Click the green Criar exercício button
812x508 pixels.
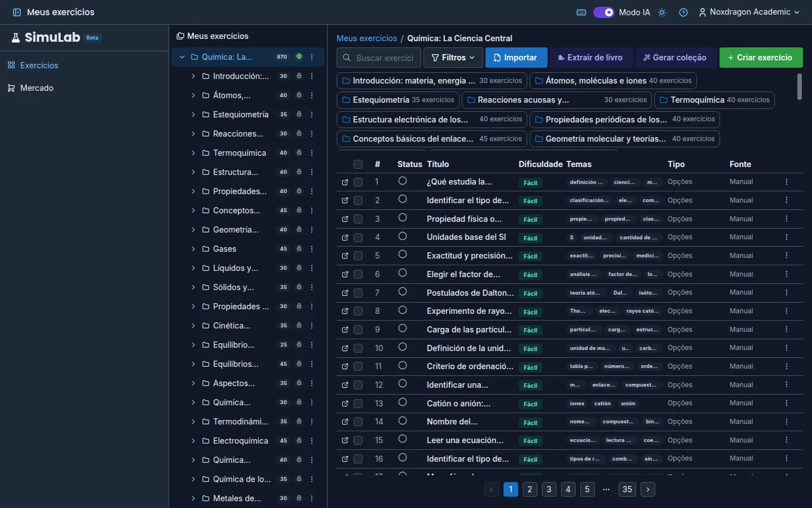(761, 58)
